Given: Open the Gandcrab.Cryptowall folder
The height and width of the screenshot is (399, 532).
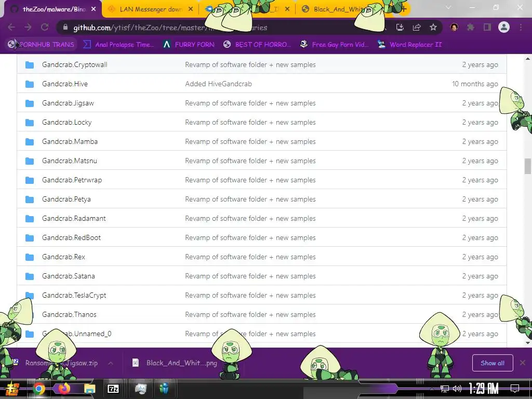Looking at the screenshot, I should pos(75,64).
